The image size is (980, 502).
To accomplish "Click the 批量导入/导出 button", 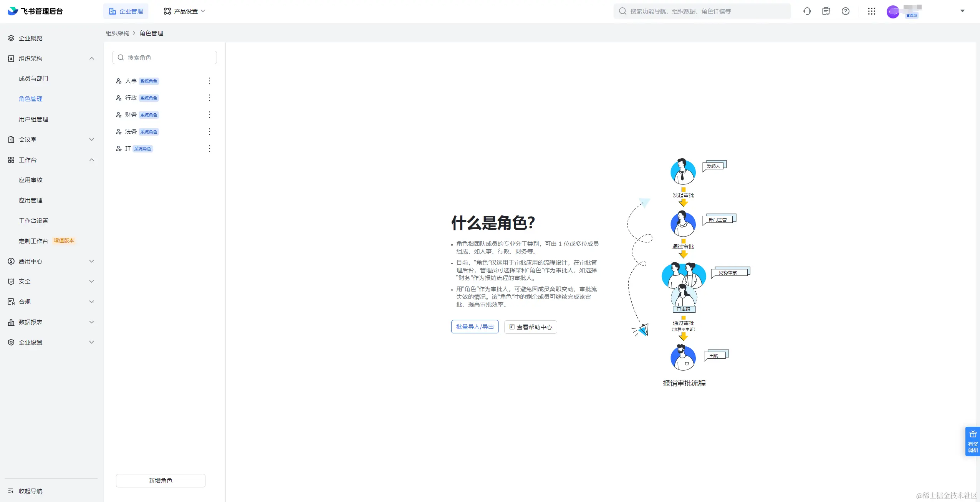I will pos(475,326).
